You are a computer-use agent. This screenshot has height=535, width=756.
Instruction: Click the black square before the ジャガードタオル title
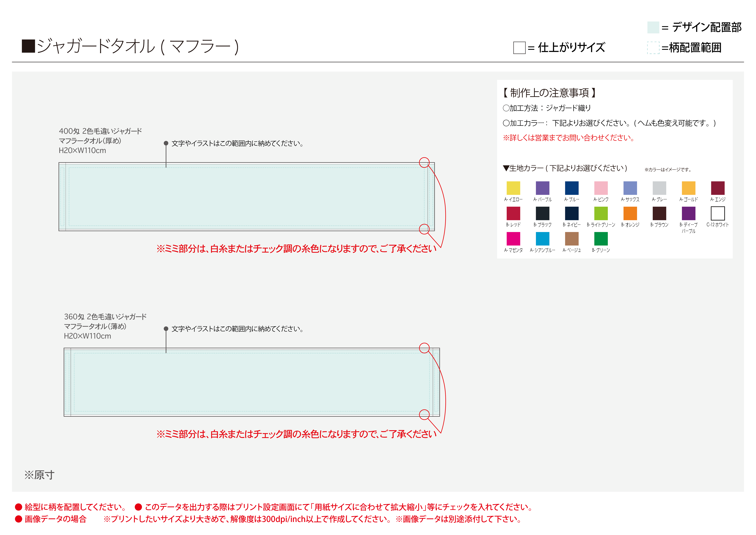click(28, 46)
